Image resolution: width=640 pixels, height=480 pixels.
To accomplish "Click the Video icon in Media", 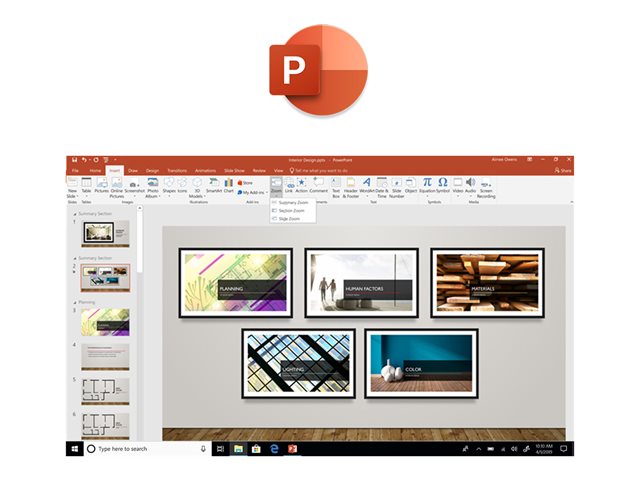I will (x=458, y=182).
